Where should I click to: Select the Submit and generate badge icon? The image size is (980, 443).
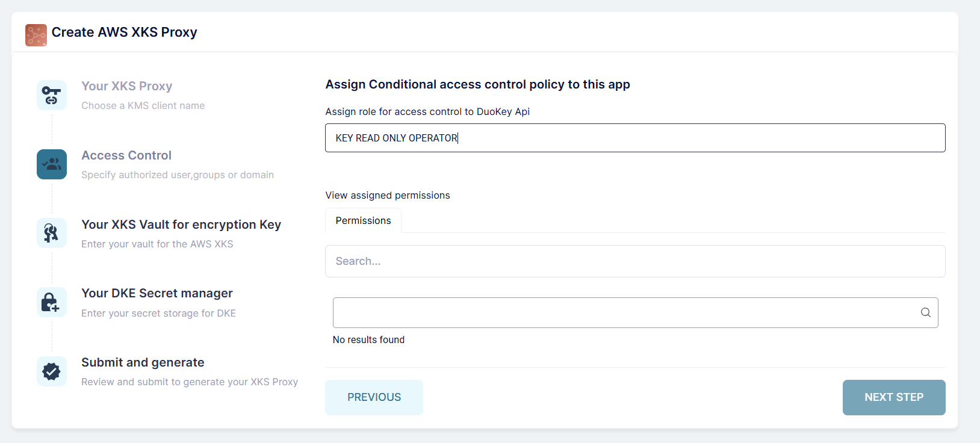point(52,371)
